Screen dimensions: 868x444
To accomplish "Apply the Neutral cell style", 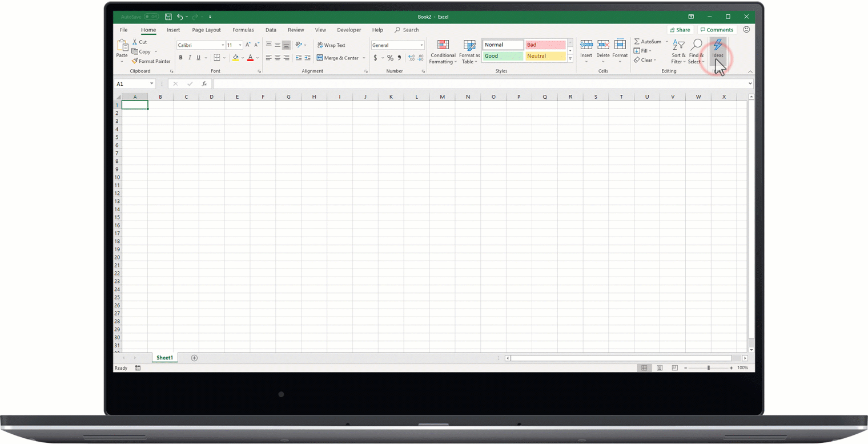I will pos(545,56).
